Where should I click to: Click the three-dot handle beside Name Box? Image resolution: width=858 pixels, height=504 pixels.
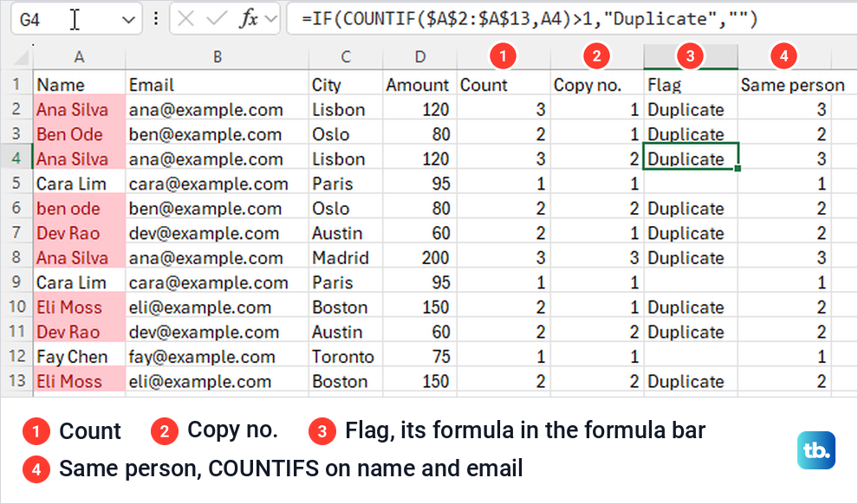(x=156, y=19)
